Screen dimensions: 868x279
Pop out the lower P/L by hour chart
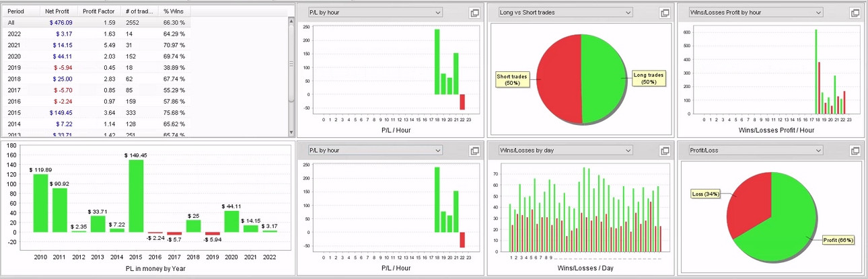474,151
